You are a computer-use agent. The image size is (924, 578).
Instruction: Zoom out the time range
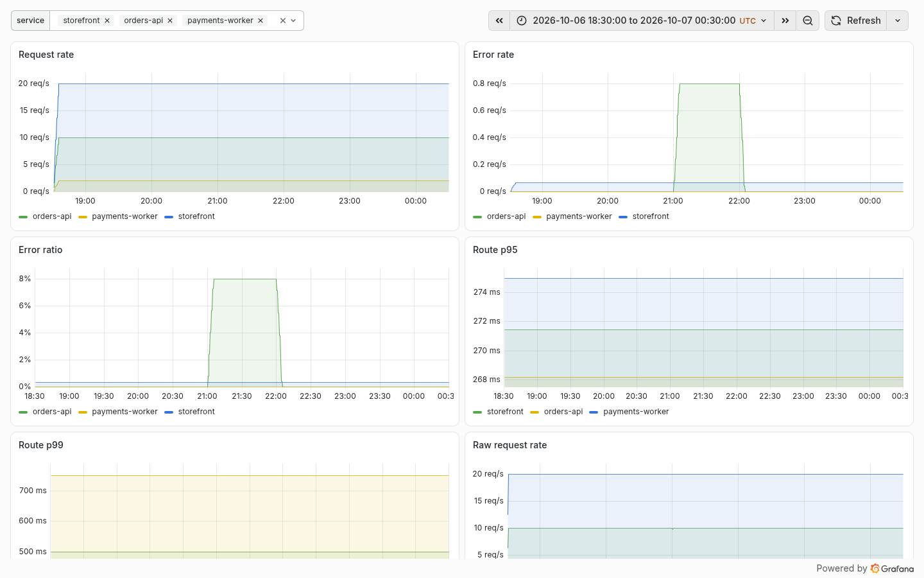(x=807, y=21)
